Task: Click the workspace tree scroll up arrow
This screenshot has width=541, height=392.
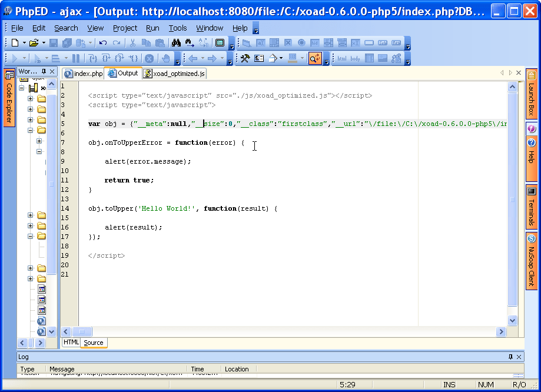Action: [51, 84]
